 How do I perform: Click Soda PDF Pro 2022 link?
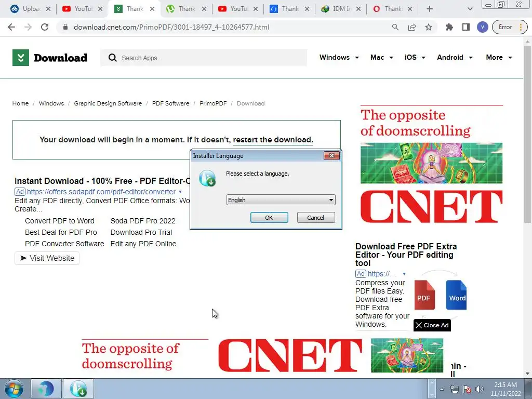click(x=143, y=221)
